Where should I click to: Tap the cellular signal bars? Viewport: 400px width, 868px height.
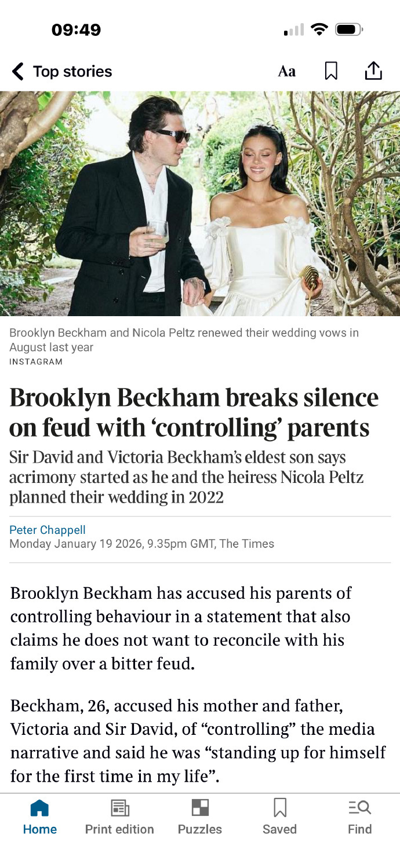coord(294,30)
